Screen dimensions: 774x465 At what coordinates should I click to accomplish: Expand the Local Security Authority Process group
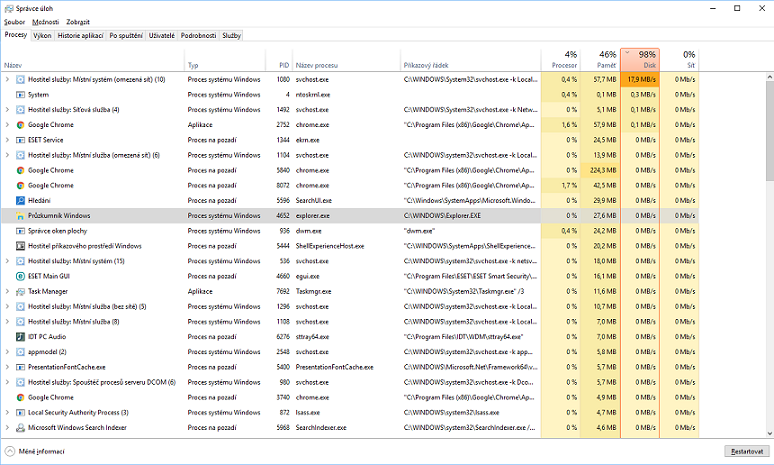8,412
